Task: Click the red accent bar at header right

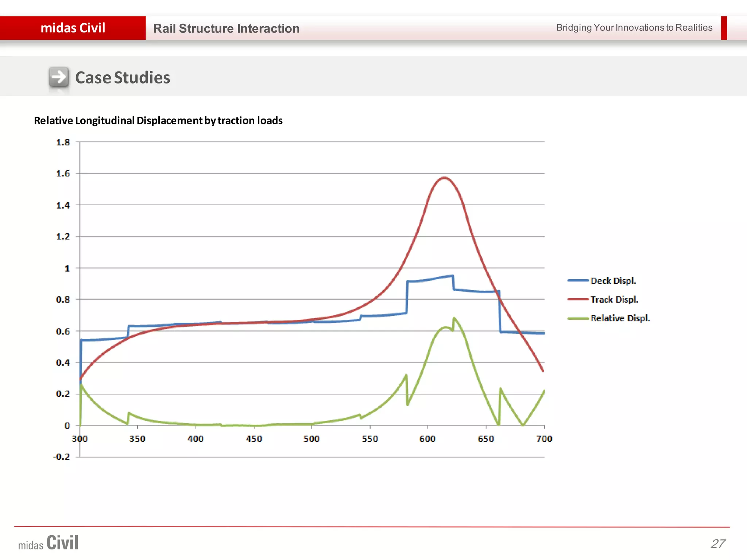Action: tap(724, 28)
